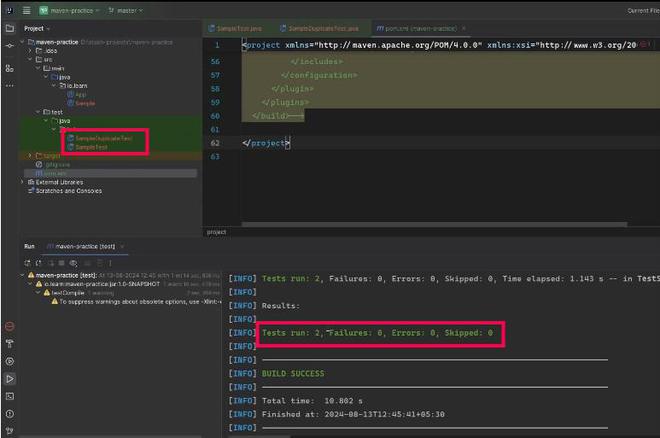This screenshot has width=660, height=438.
Task: Close the maven-practice [test] run tab
Action: [x=122, y=246]
